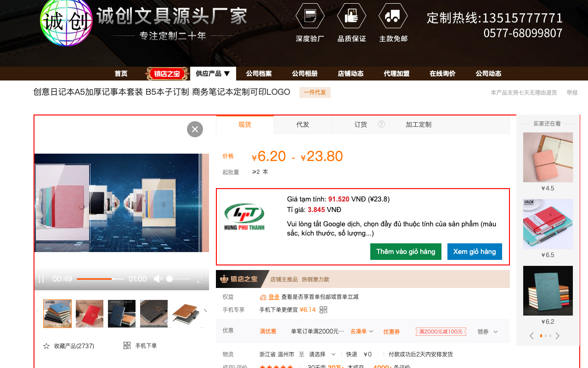588x368 pixels.
Task: Select the 加工定制 tab
Action: (418, 125)
